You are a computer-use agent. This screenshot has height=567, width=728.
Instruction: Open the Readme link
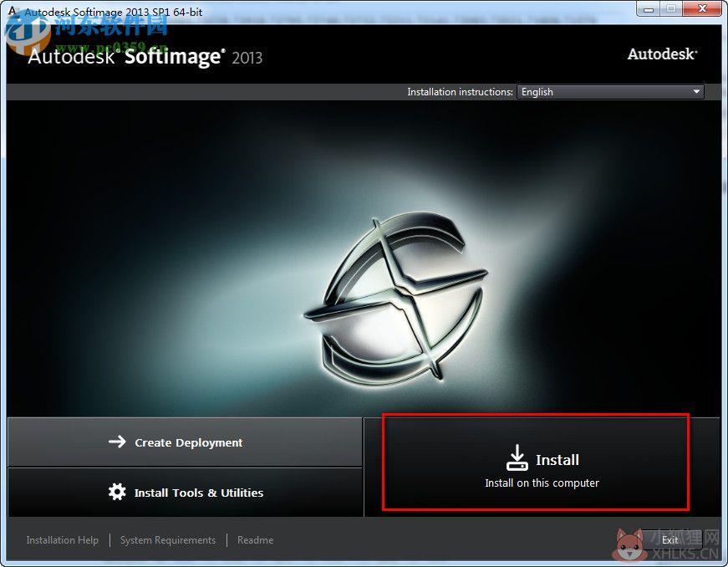coord(256,540)
